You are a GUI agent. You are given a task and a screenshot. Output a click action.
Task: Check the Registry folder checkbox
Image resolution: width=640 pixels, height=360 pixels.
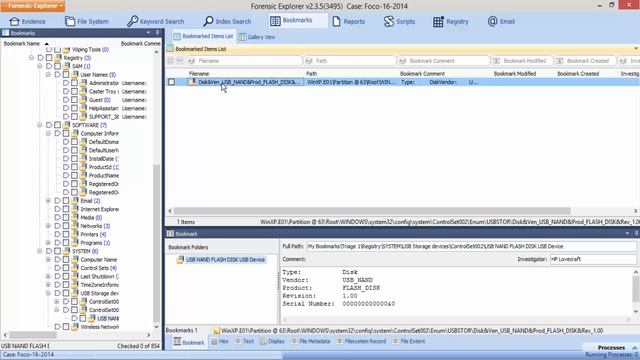point(49,58)
